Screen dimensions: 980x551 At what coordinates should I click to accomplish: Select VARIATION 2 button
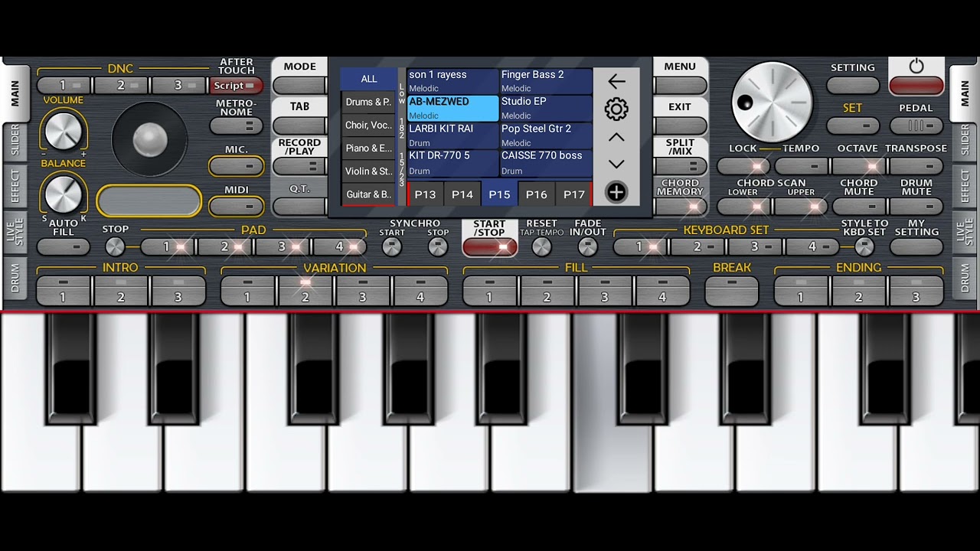(305, 292)
